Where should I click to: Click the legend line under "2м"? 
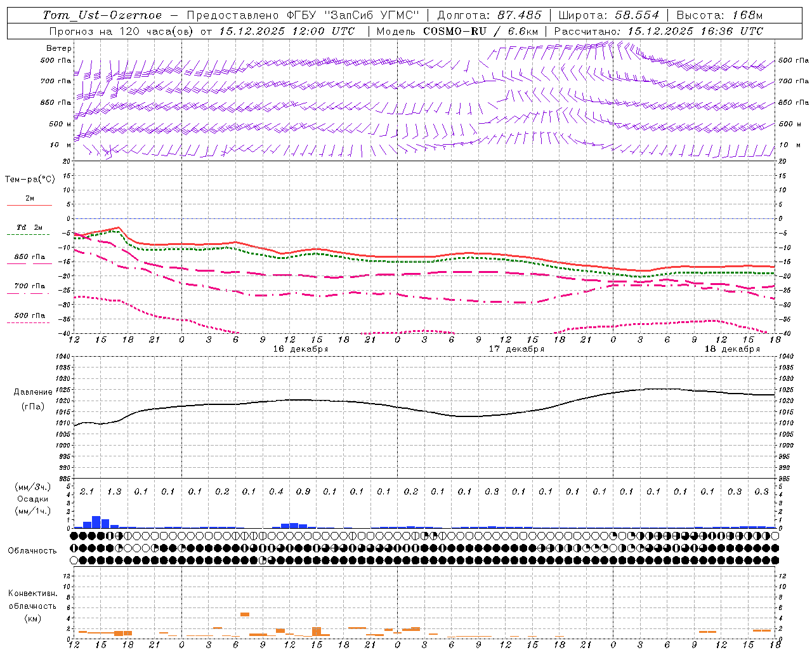tap(29, 205)
